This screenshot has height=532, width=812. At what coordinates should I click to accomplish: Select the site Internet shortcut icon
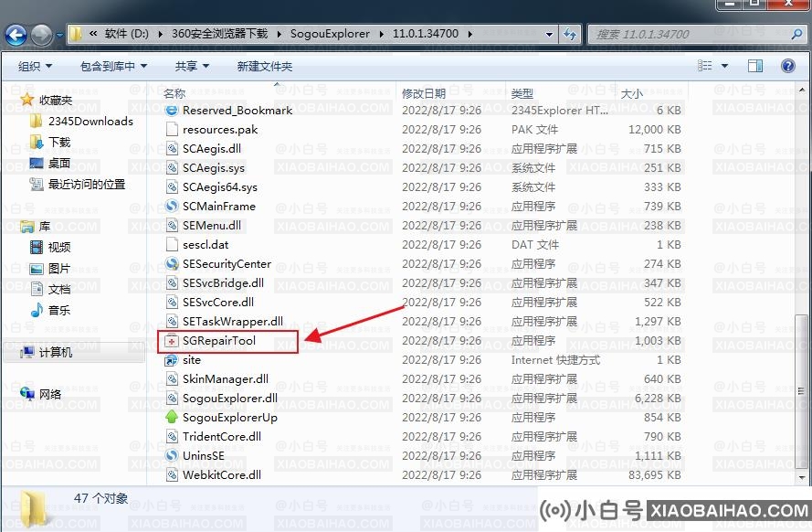(x=172, y=360)
